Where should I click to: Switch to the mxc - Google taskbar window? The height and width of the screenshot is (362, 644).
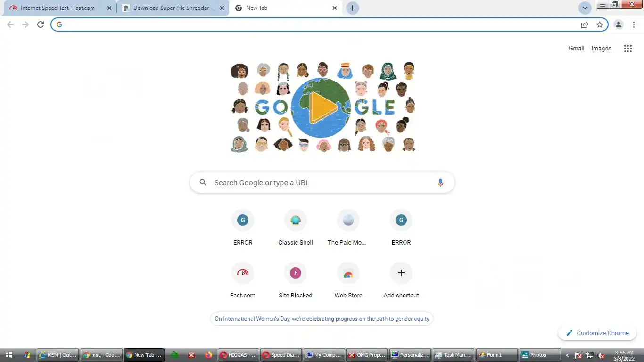(x=101, y=355)
